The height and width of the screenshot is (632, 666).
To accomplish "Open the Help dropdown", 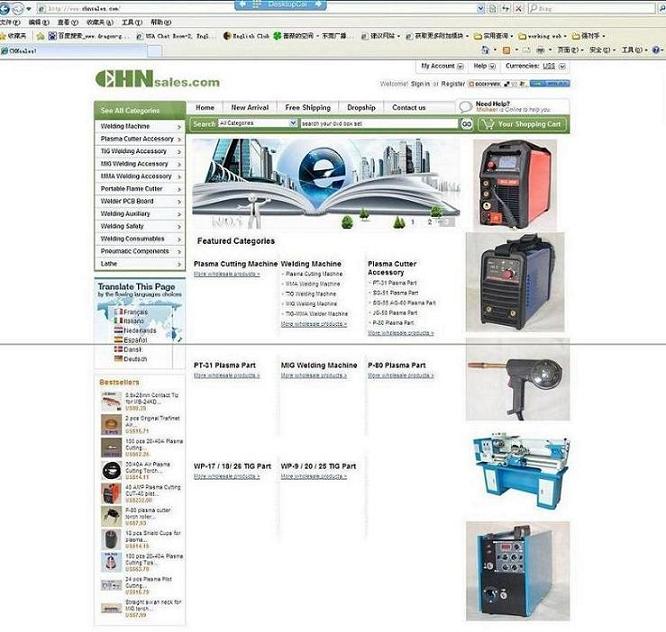I will coord(484,66).
